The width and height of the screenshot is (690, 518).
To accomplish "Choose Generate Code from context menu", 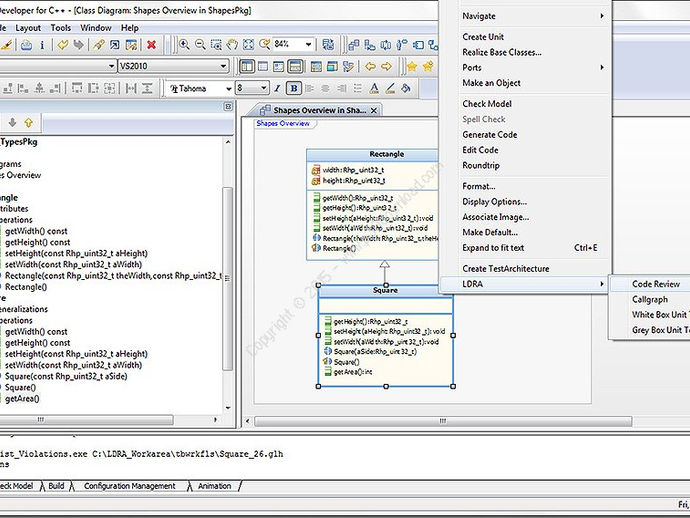I will coord(490,135).
